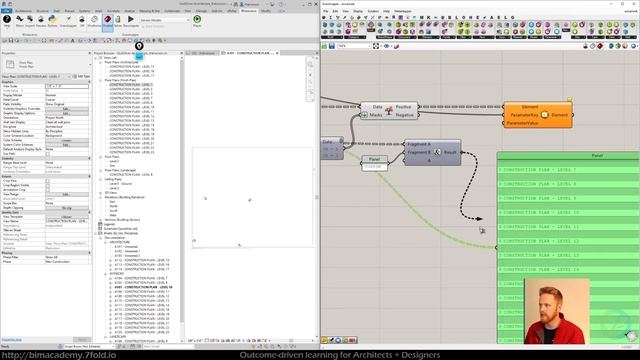
Task: Toggle the Annotation Crop checkbox
Action: point(48,190)
